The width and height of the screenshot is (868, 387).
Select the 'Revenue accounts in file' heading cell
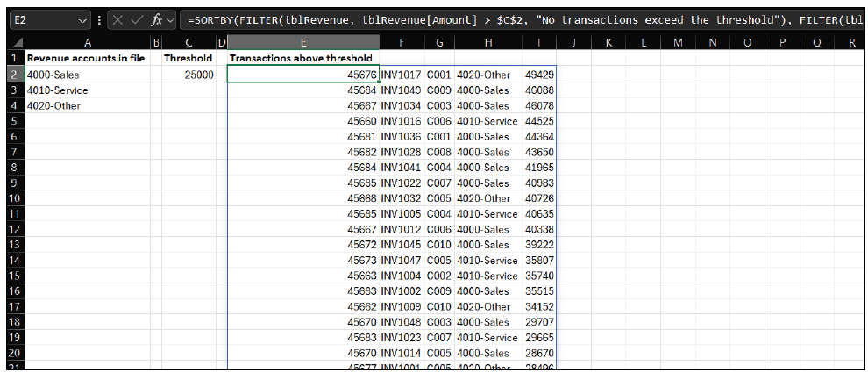(87, 58)
